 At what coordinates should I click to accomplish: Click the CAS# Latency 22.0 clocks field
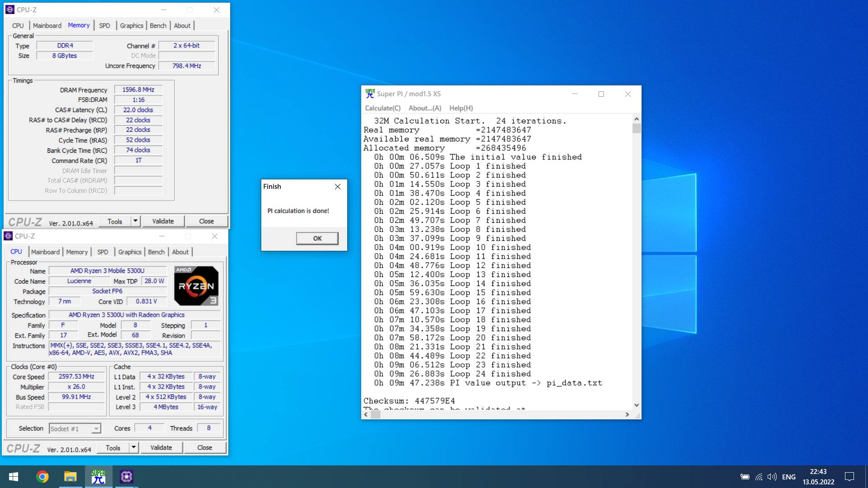(138, 110)
